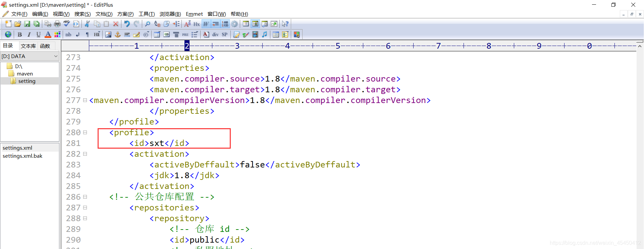The height and width of the screenshot is (249, 644).
Task: Insert an anchor with the anchor icon
Action: [117, 34]
